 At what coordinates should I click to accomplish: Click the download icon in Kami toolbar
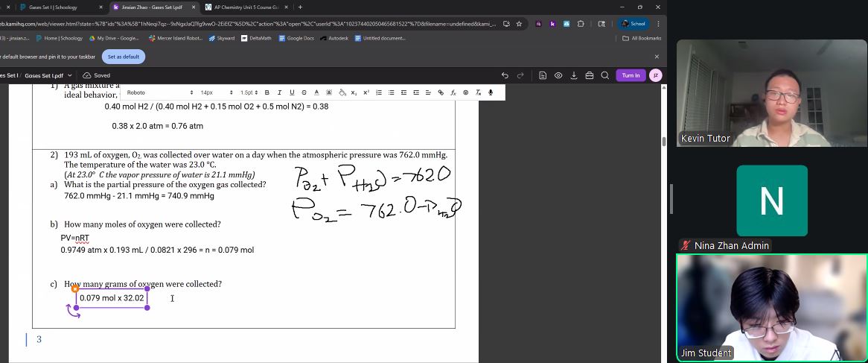[574, 75]
